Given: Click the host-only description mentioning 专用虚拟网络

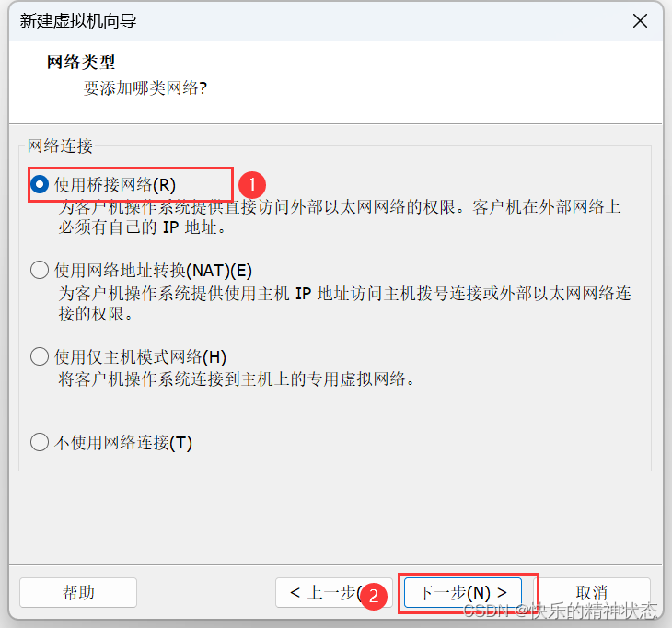Looking at the screenshot, I should pos(237,379).
